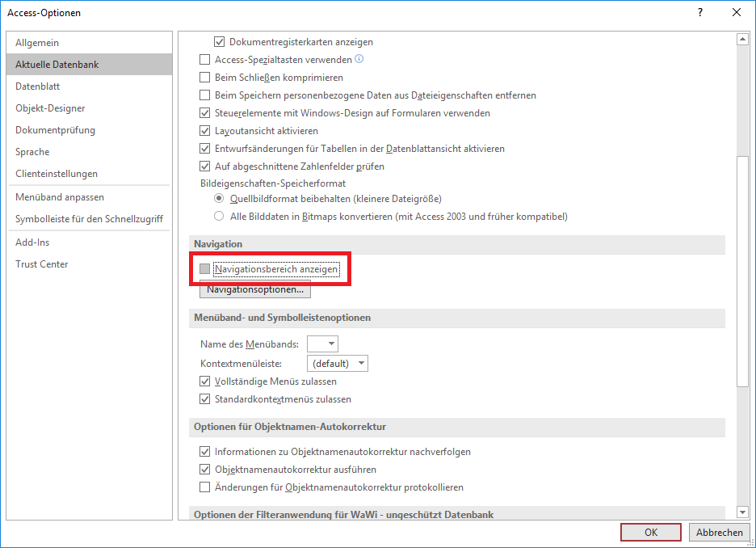Expand the Kontextmenüleiste dropdown
Screen dimensions: 756x548
(x=338, y=364)
